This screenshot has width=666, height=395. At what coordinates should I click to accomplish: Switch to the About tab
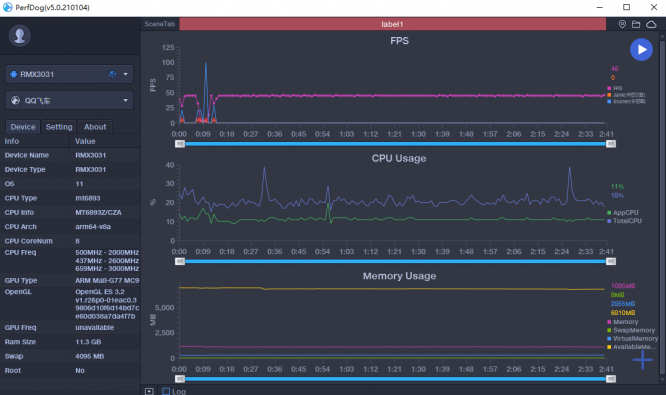point(95,127)
